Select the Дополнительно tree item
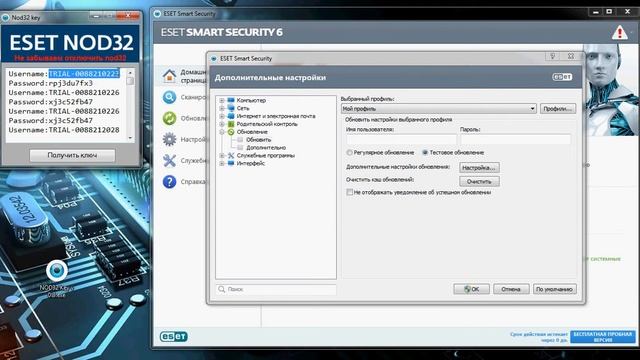 [266, 148]
